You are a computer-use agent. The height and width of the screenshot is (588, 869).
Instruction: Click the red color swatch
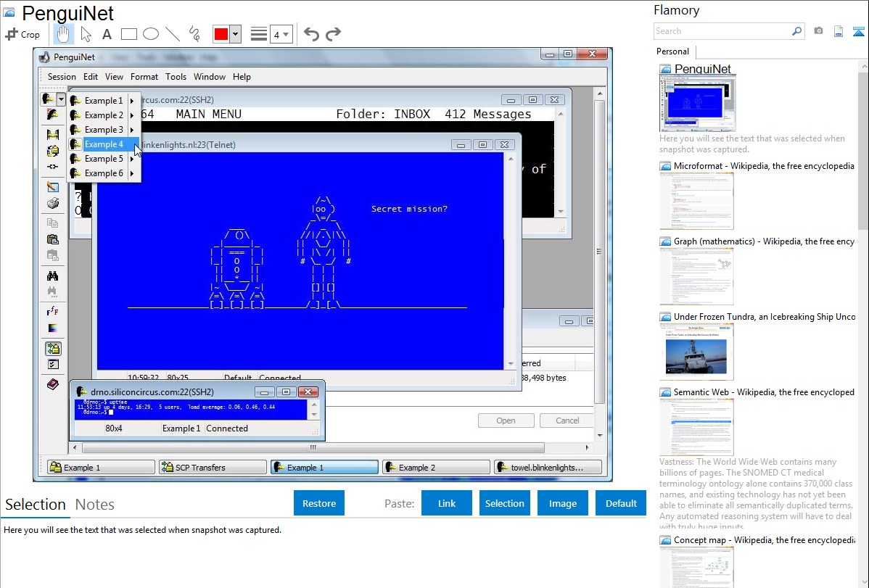221,34
